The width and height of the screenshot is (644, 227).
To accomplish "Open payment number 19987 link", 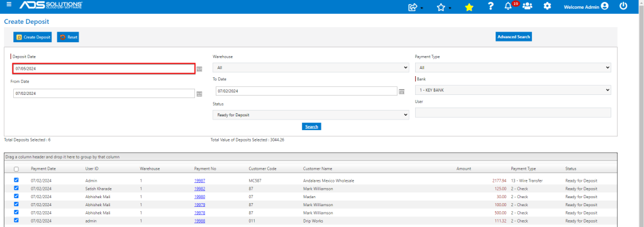I will click(x=199, y=180).
